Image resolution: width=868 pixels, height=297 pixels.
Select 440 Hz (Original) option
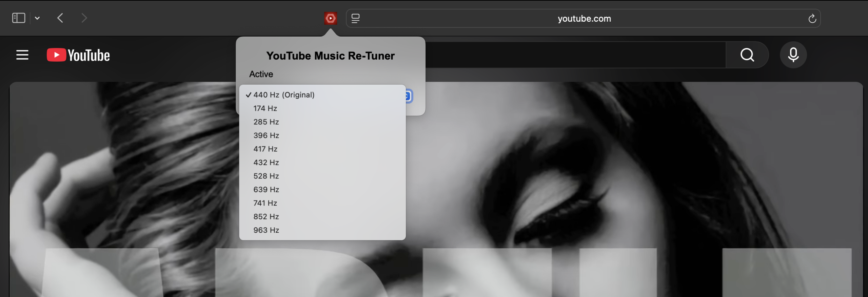click(284, 95)
